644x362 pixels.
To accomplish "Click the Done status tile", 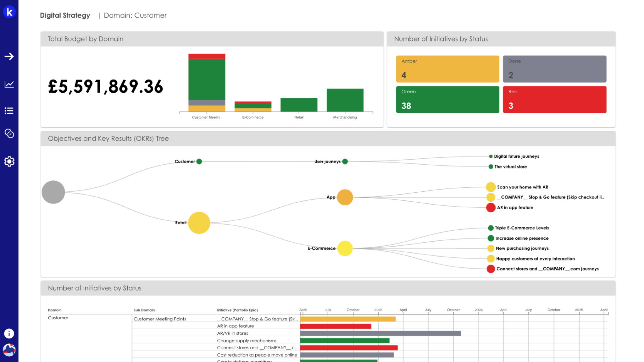I will point(554,69).
